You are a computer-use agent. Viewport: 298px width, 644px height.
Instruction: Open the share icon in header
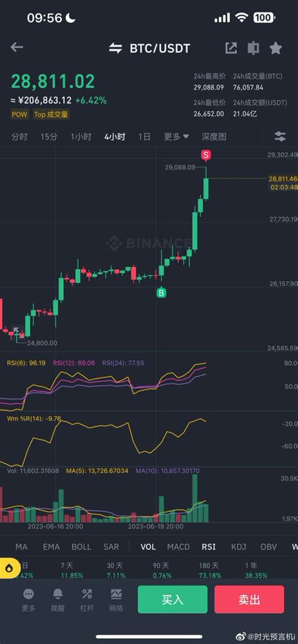point(231,48)
